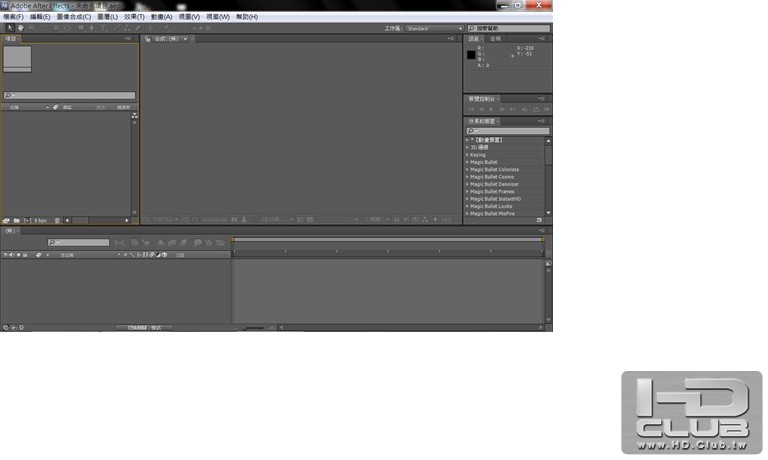The width and height of the screenshot is (768, 460).
Task: Select the Clone Stamp tool
Action: tap(127, 28)
